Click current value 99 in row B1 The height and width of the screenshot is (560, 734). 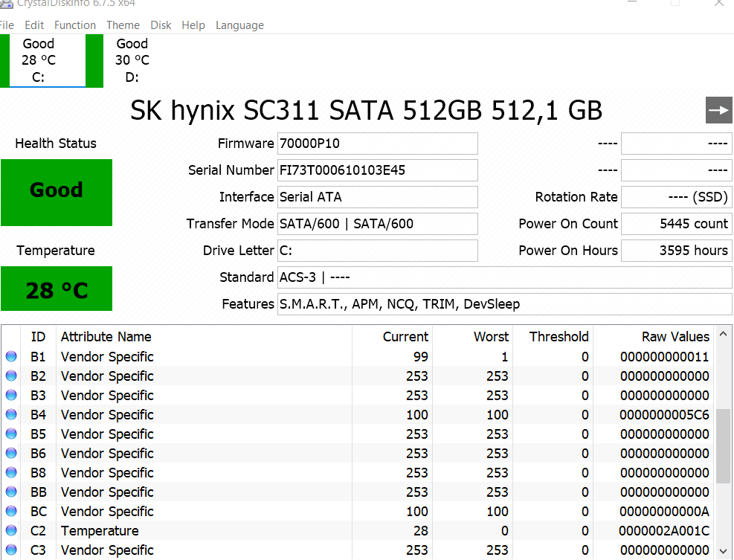pos(420,357)
